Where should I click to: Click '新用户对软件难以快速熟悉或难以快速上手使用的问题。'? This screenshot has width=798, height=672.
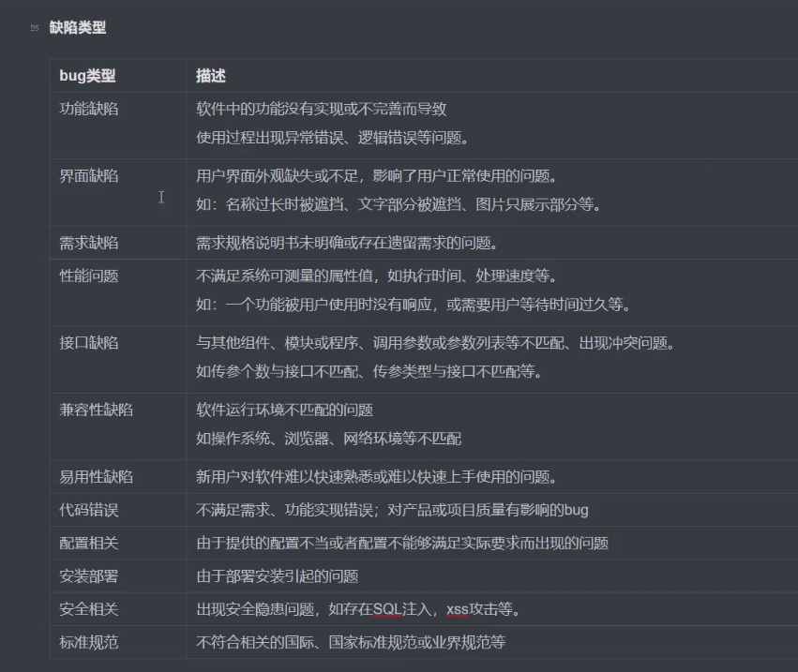click(377, 477)
